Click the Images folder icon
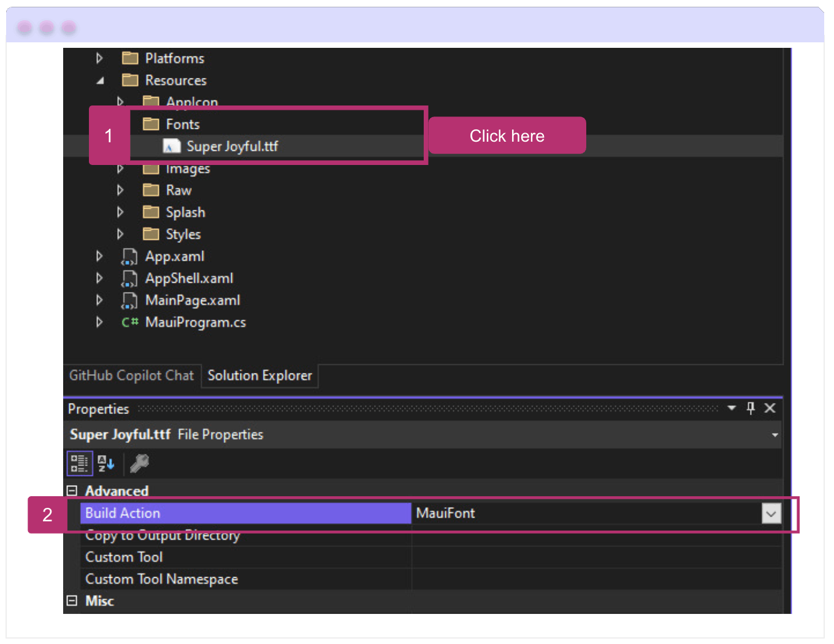Viewport: 834px width, 644px height. pos(150,168)
